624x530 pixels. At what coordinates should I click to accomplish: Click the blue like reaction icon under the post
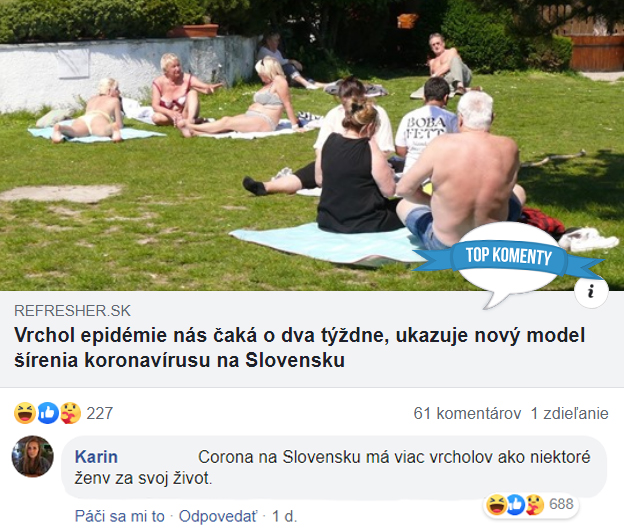(48, 413)
